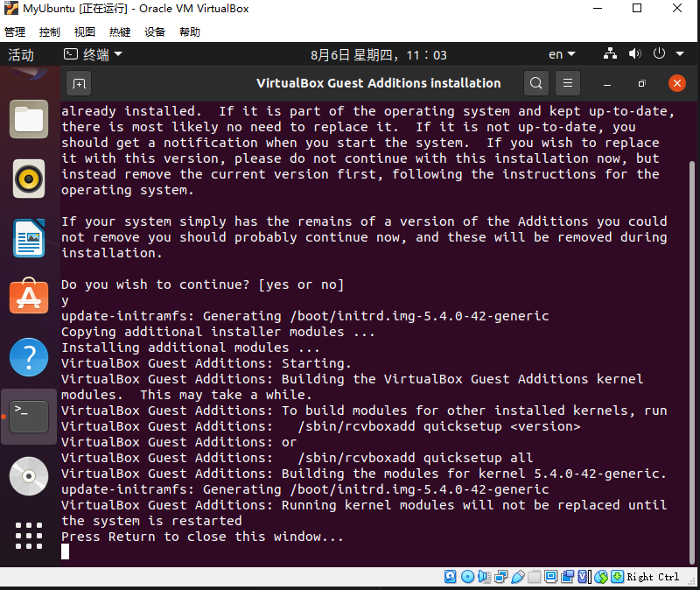Click the CPU virtualization status icon
This screenshot has width=700, height=590.
(584, 577)
